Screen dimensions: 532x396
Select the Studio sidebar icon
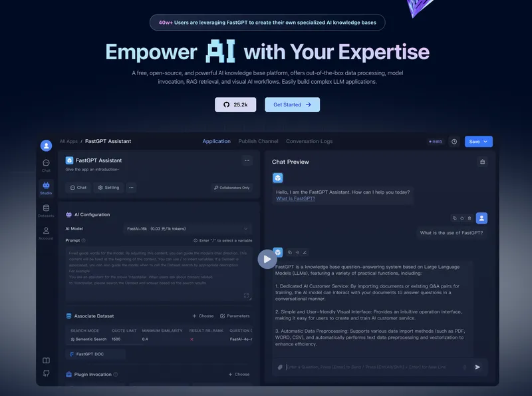pyautogui.click(x=46, y=188)
